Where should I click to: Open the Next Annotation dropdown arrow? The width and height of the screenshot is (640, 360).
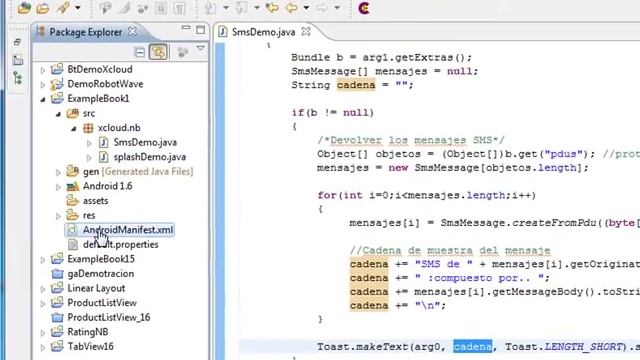coord(226,8)
